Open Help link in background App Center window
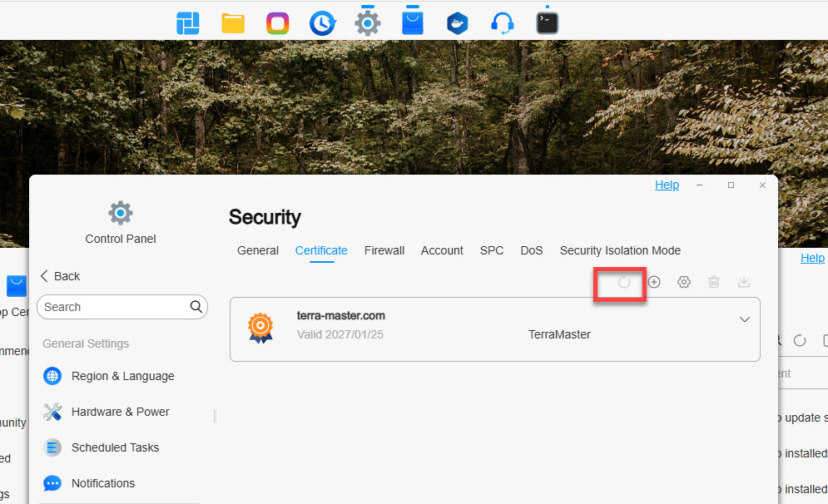 coord(812,258)
